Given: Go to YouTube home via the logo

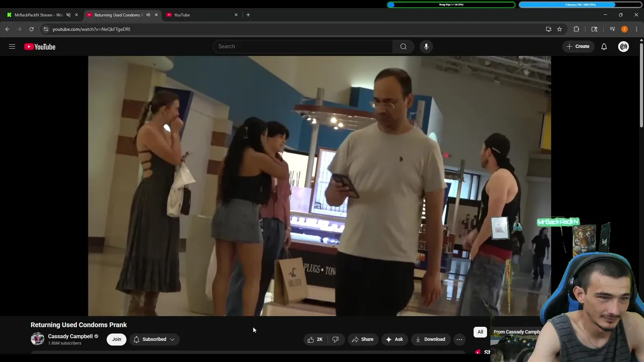Looking at the screenshot, I should click(x=40, y=47).
